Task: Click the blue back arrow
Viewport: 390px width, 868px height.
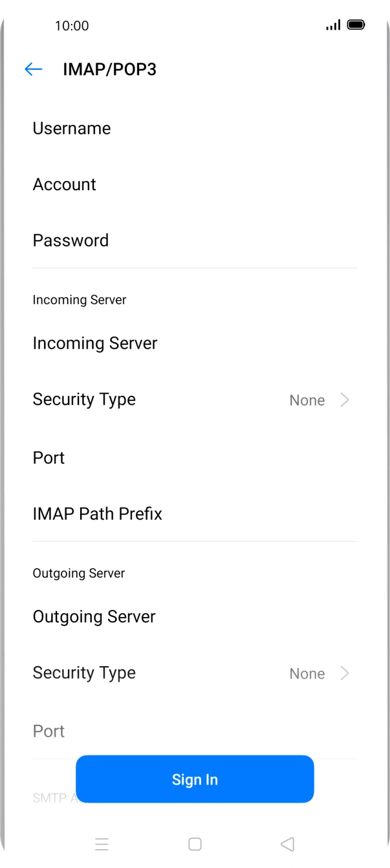Action: point(33,69)
